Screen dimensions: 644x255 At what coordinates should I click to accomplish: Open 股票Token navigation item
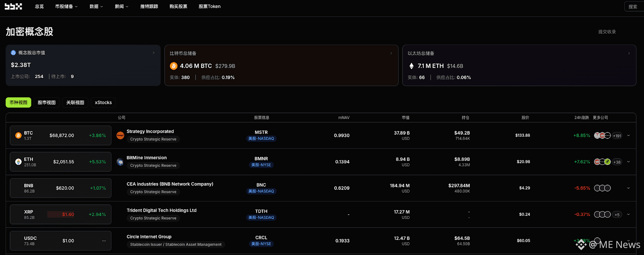pos(209,6)
